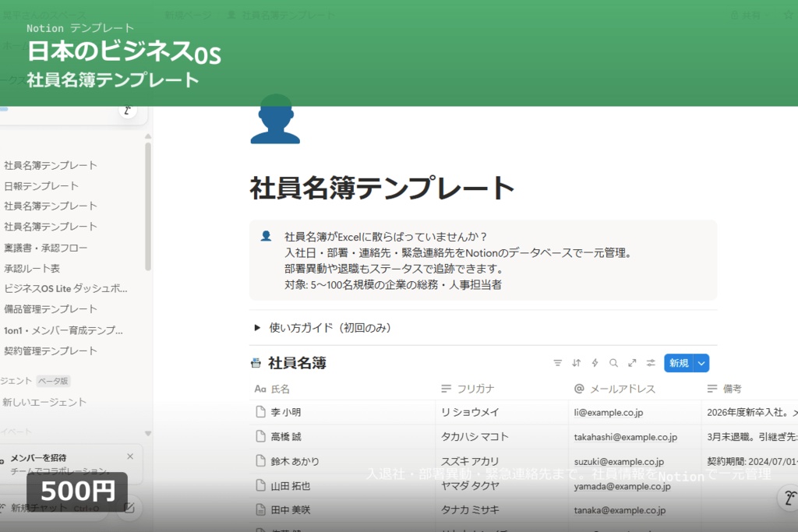Open view settings with the sliders icon
The width and height of the screenshot is (798, 532).
pyautogui.click(x=651, y=363)
